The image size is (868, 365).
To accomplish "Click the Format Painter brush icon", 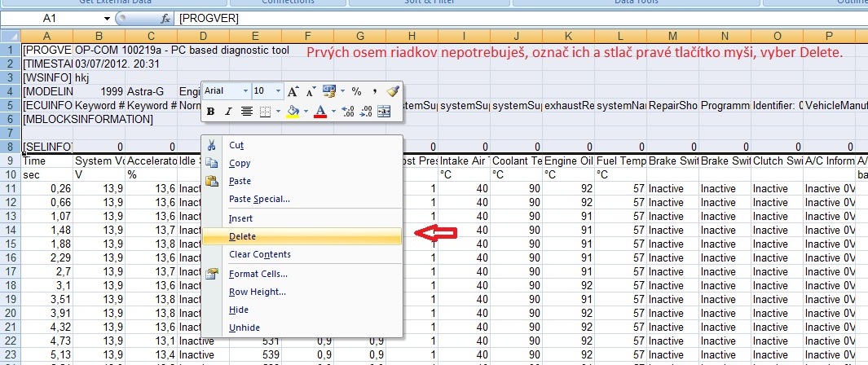I will (392, 91).
